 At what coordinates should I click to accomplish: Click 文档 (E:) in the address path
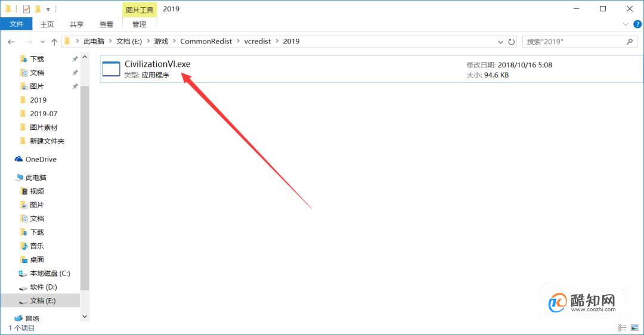129,42
